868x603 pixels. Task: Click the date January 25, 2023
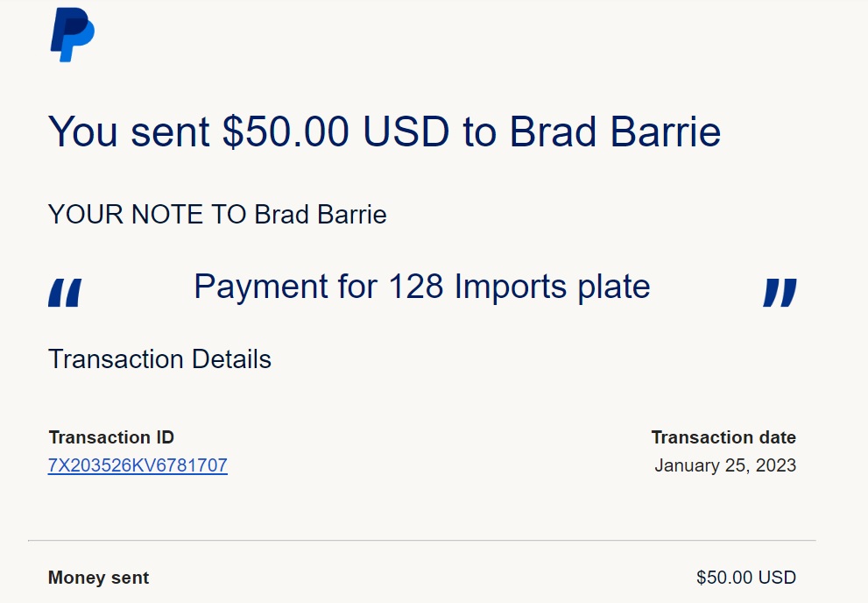tap(725, 465)
